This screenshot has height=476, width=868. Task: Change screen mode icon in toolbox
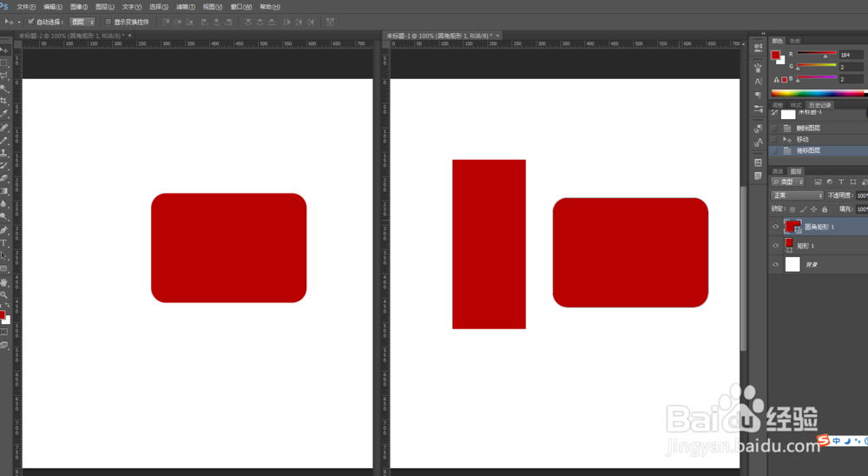tap(4, 345)
